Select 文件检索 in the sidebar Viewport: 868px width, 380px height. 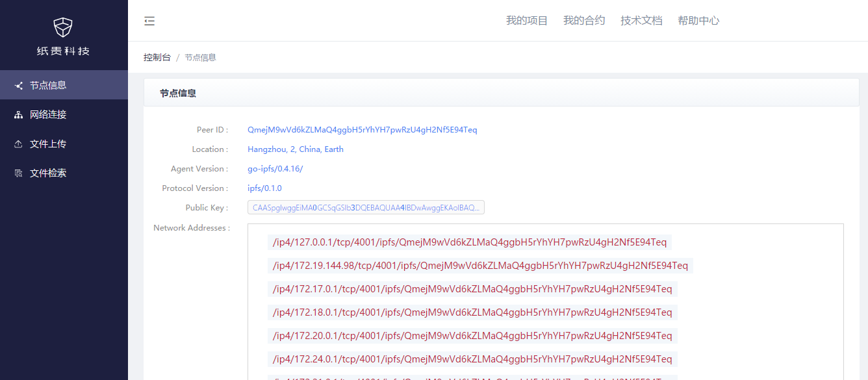pyautogui.click(x=48, y=173)
